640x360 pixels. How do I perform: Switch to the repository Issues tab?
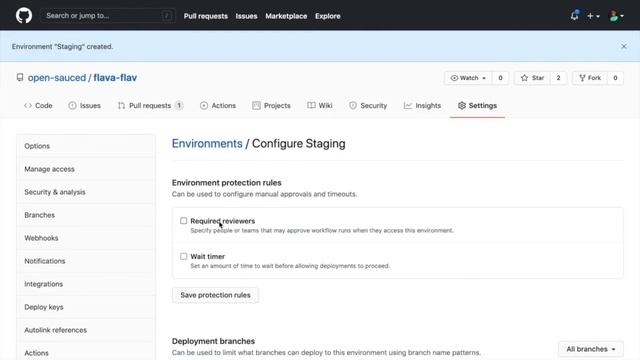click(84, 105)
